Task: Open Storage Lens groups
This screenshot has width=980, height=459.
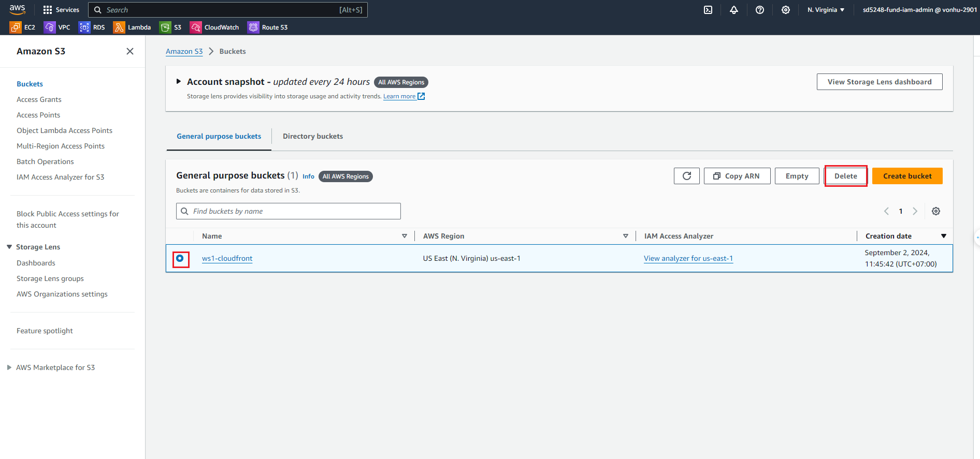Action: (50, 278)
